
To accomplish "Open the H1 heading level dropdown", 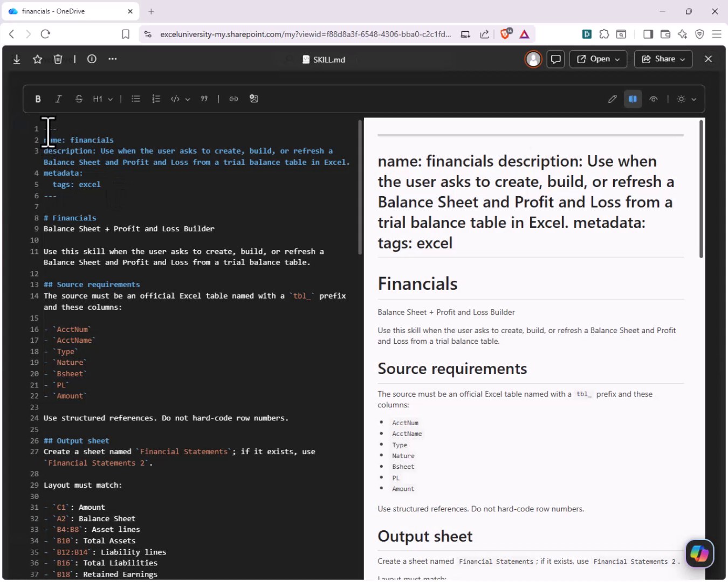I will [102, 99].
